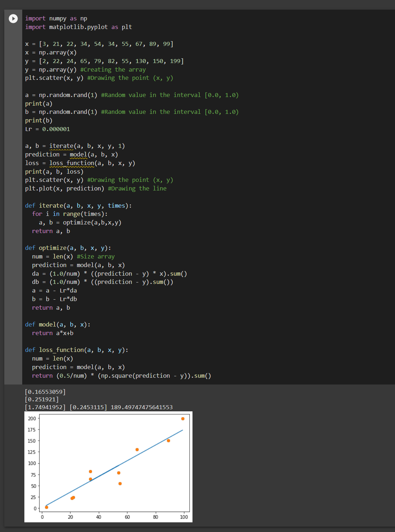Screen dimensions: 395x532
Task: Click the 'import matplotlib.pyplot as plt' line
Action: pos(78,27)
